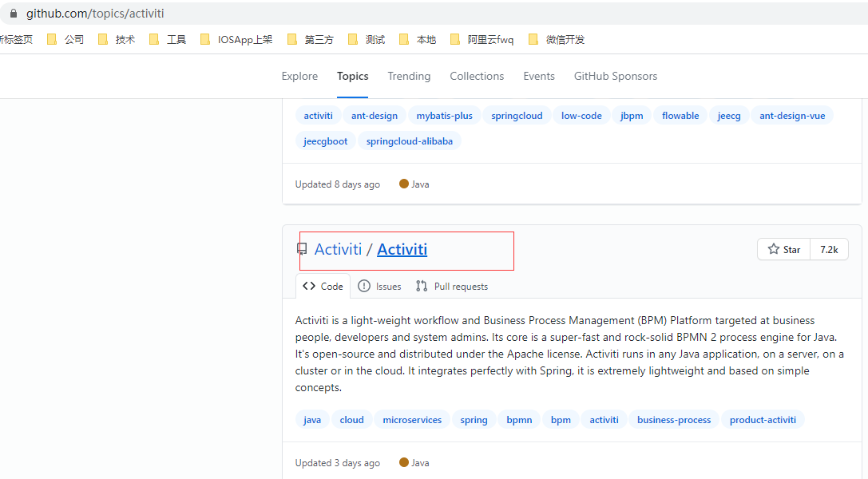Open the Collections page
Viewport: 868px width, 479px height.
[x=477, y=77]
